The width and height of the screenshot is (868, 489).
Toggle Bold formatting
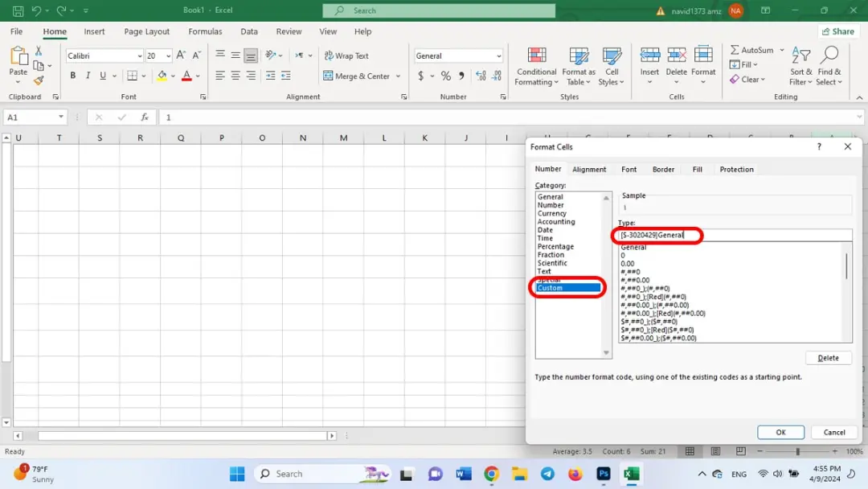coord(72,76)
